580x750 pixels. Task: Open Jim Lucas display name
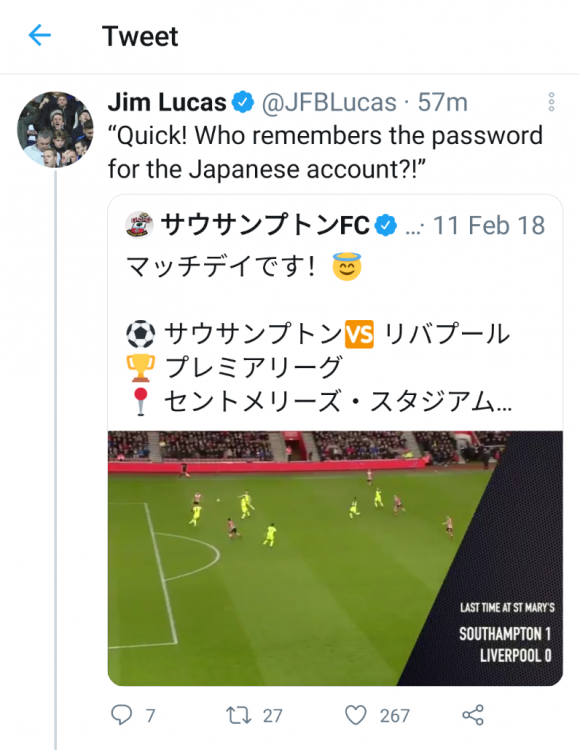pyautogui.click(x=167, y=102)
